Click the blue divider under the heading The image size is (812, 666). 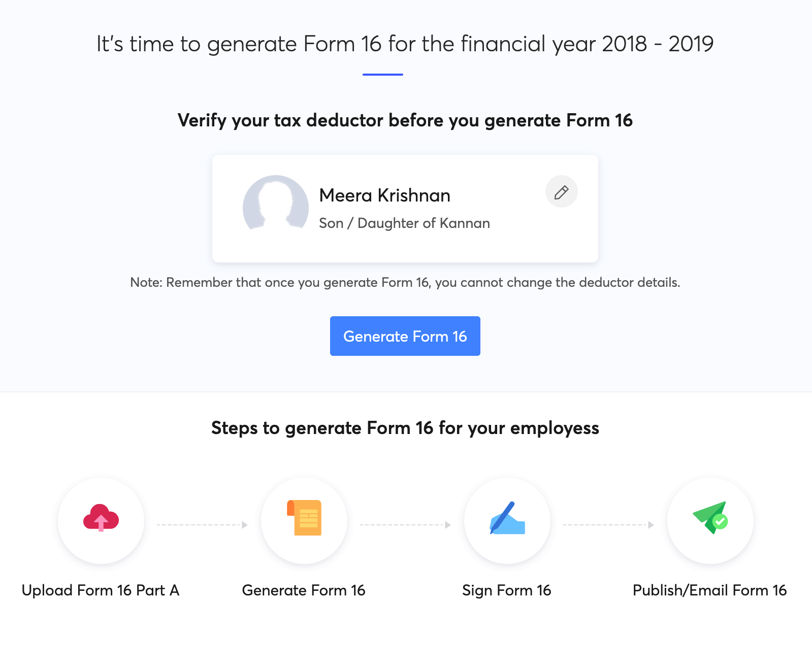pyautogui.click(x=383, y=75)
